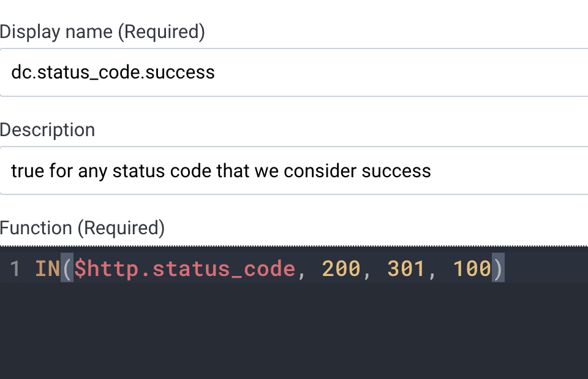Image resolution: width=588 pixels, height=379 pixels.
Task: Click the "Display name (Required)" label
Action: [102, 32]
